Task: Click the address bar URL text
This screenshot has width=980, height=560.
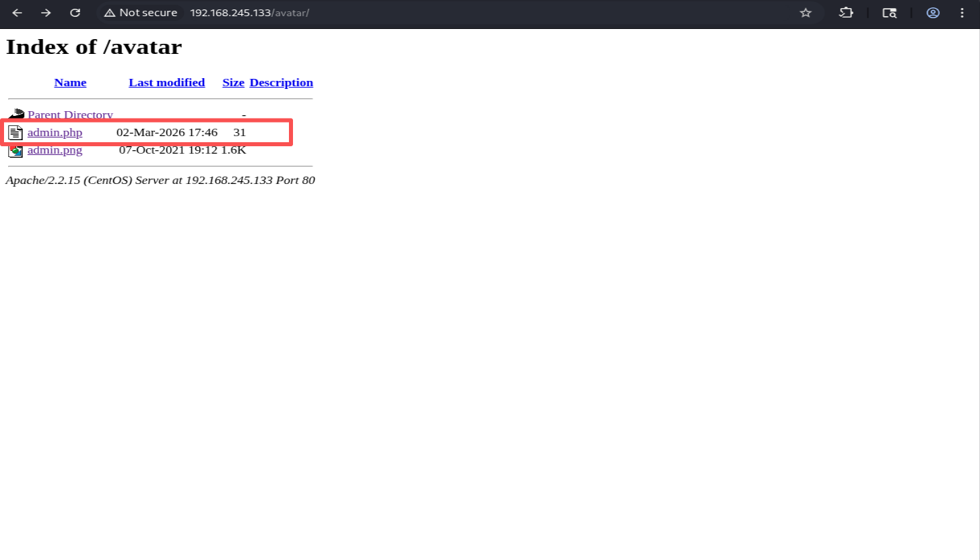Action: (249, 13)
